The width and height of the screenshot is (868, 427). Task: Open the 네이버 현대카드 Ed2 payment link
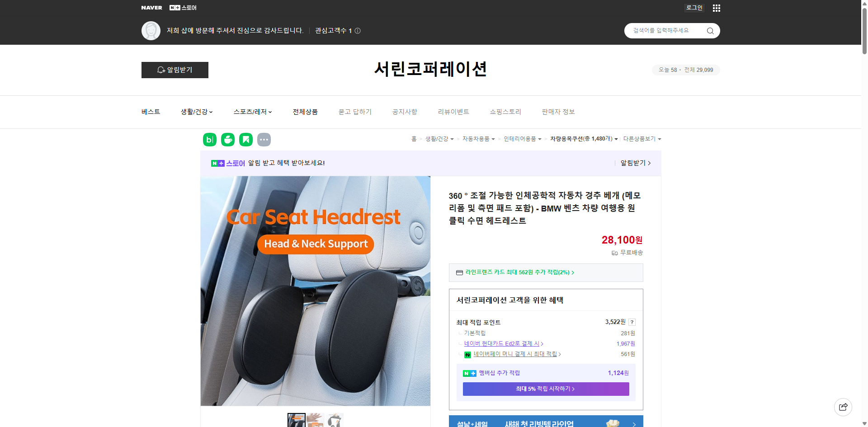coord(502,343)
